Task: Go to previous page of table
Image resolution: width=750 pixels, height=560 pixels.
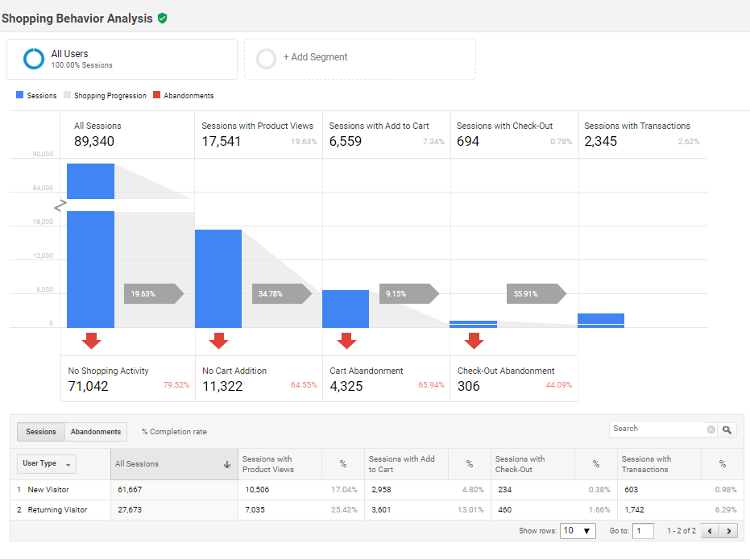Action: 710,531
